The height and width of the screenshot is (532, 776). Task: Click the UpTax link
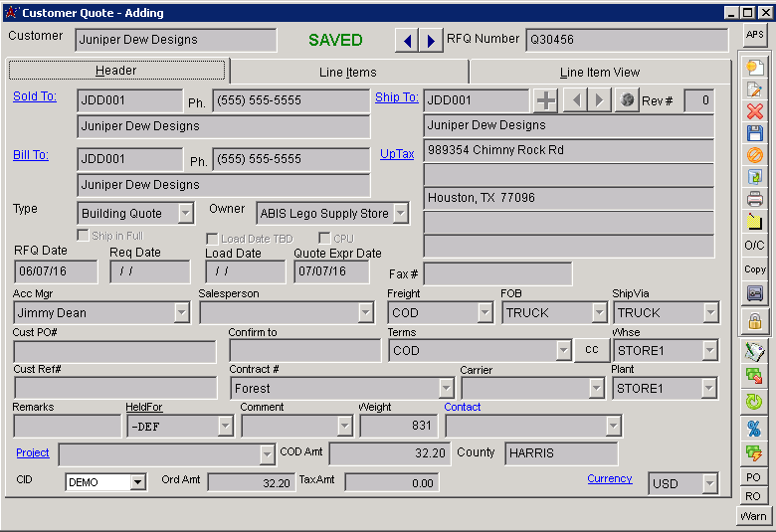point(397,154)
